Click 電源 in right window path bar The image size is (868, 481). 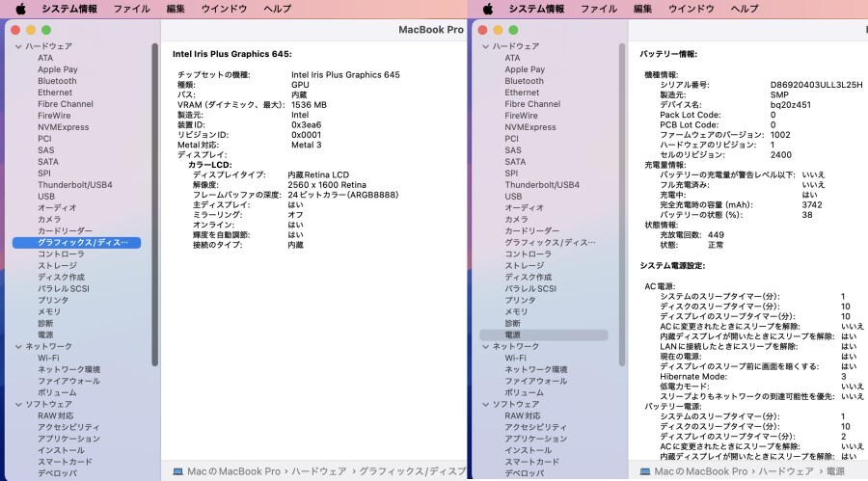click(835, 471)
